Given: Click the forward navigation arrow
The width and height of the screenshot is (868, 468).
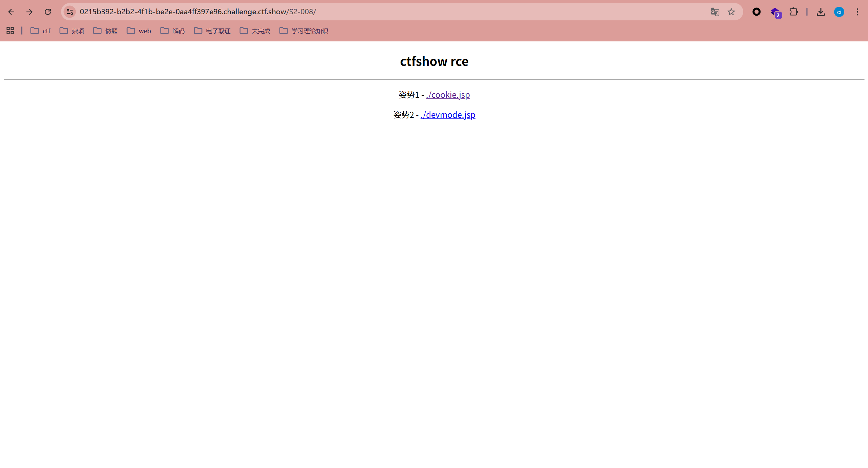Looking at the screenshot, I should click(x=30, y=12).
